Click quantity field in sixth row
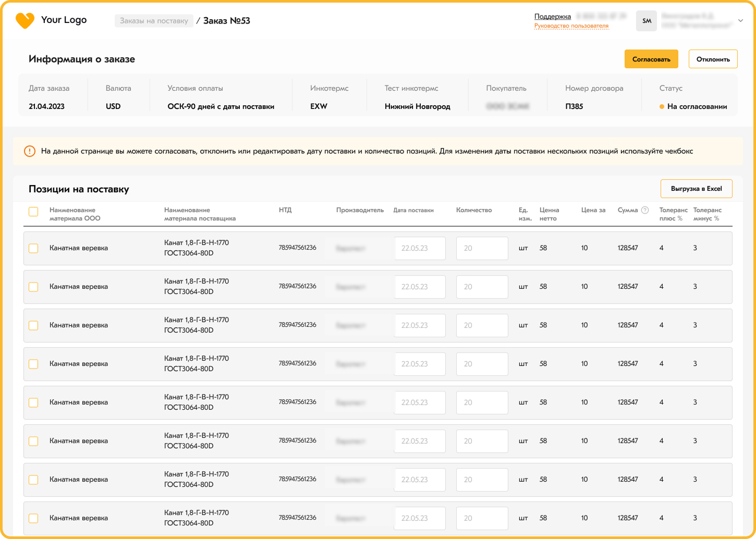The image size is (756, 539). point(482,441)
